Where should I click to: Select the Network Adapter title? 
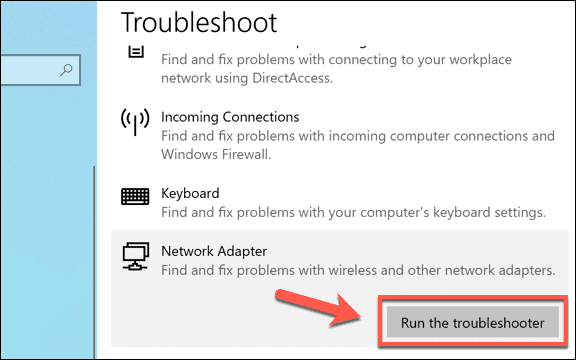(214, 251)
